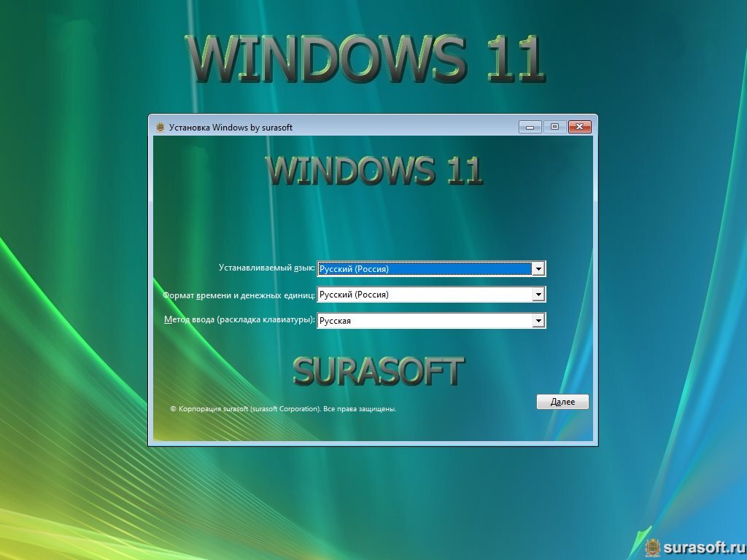Open the installation language dropdown arrow
Viewport: 747px width, 560px height.
(x=538, y=269)
